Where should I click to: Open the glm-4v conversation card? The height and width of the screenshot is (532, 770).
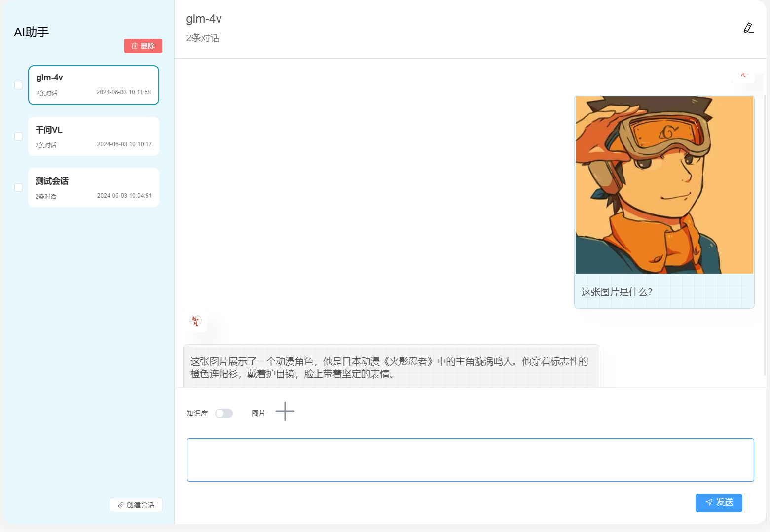(x=94, y=85)
